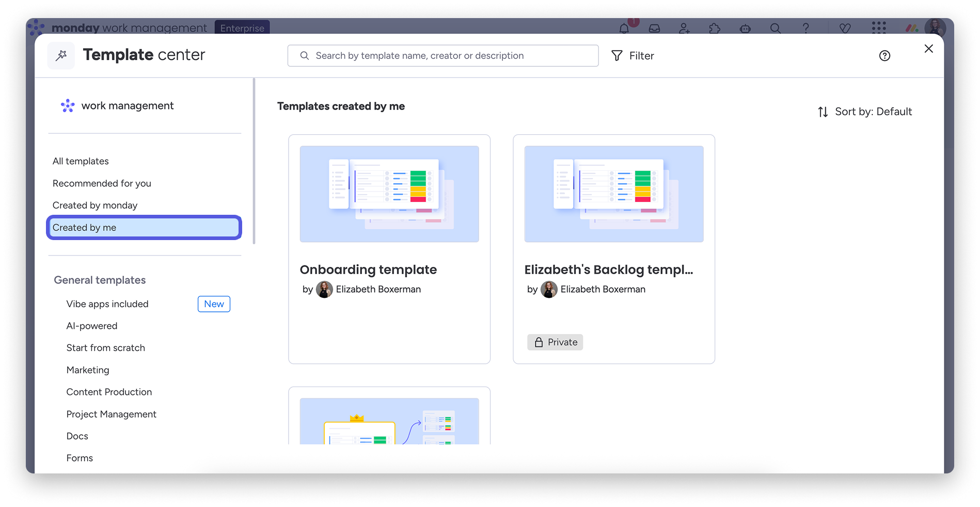980x507 pixels.
Task: Click the heart icon in top bar
Action: coord(845,28)
